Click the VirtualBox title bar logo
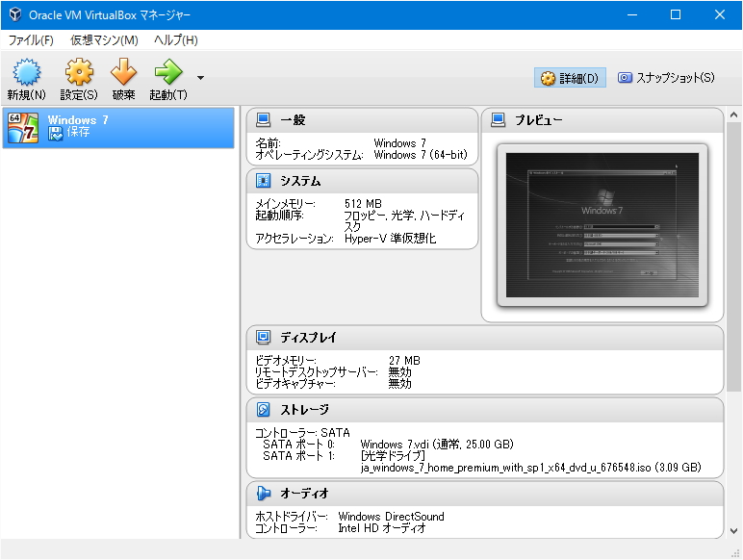 [15, 14]
